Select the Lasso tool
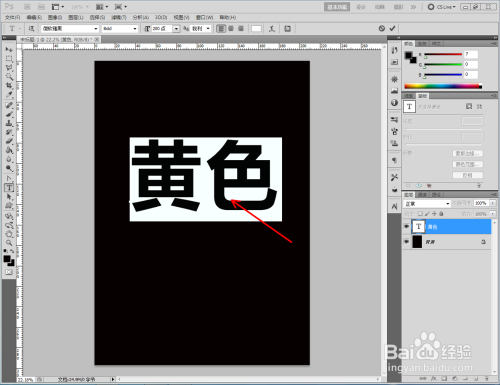 point(9,68)
